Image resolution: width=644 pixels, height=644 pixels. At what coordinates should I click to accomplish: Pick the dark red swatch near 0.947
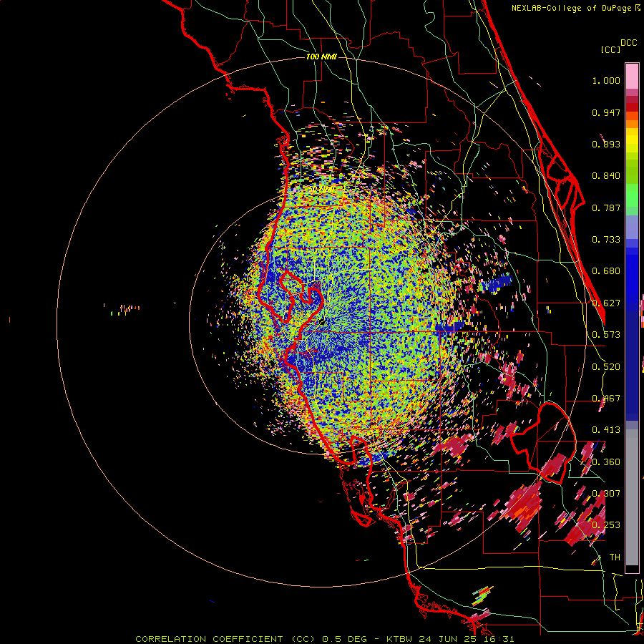[632, 107]
